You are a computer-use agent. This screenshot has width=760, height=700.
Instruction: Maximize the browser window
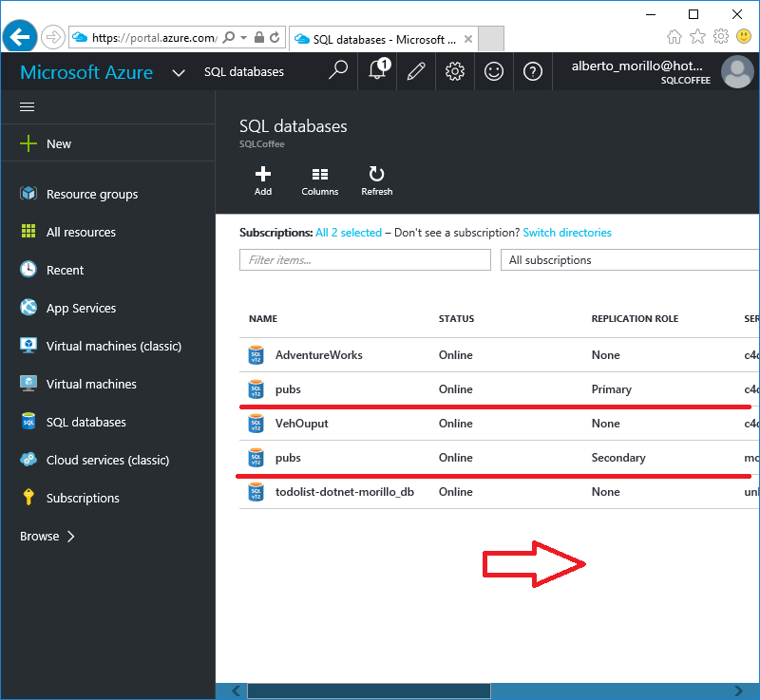pos(693,14)
